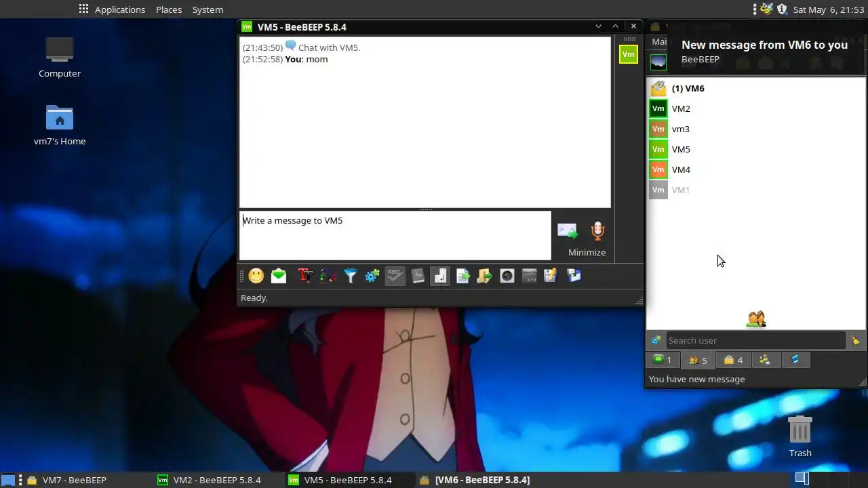Send message with envelope arrow button

point(568,231)
